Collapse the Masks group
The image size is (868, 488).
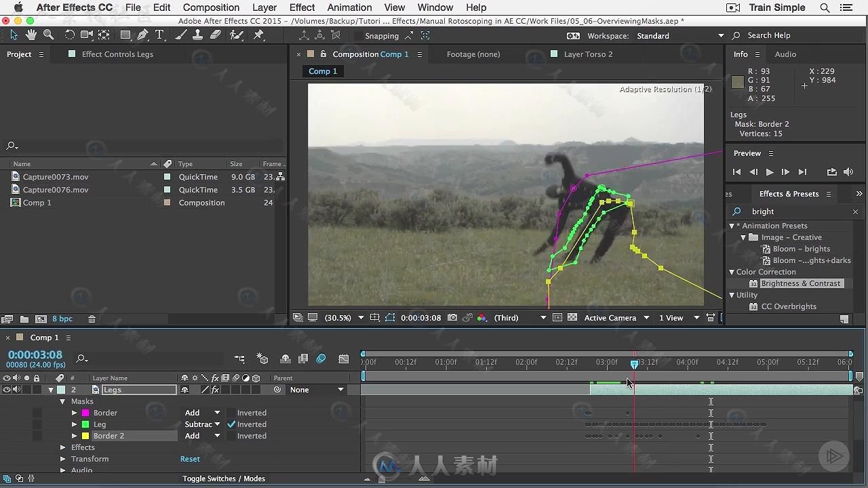(x=63, y=401)
